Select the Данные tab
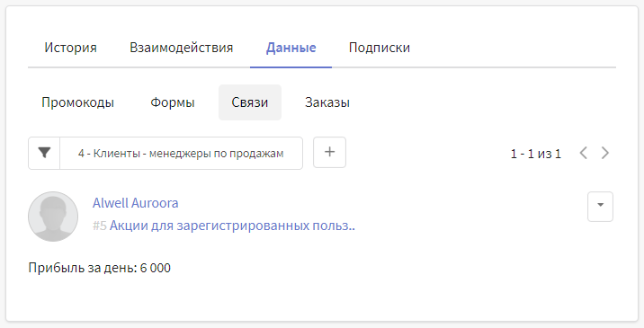 coord(291,48)
